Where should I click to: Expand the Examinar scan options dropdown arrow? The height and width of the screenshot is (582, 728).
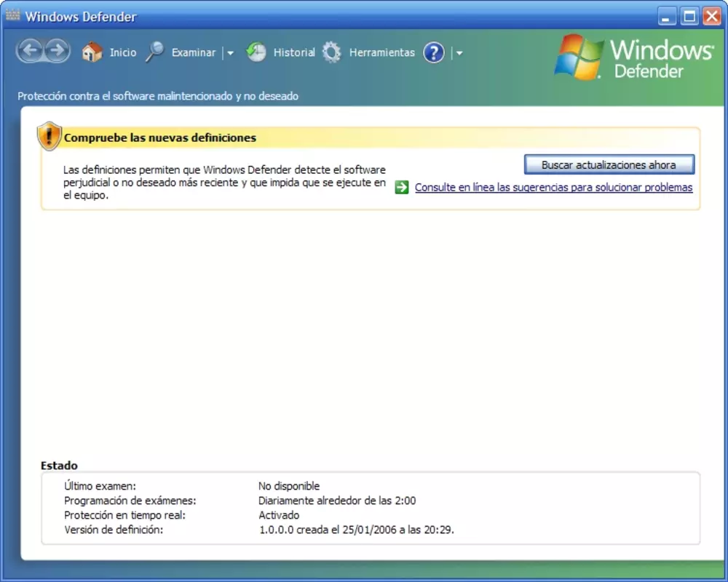[x=230, y=53]
